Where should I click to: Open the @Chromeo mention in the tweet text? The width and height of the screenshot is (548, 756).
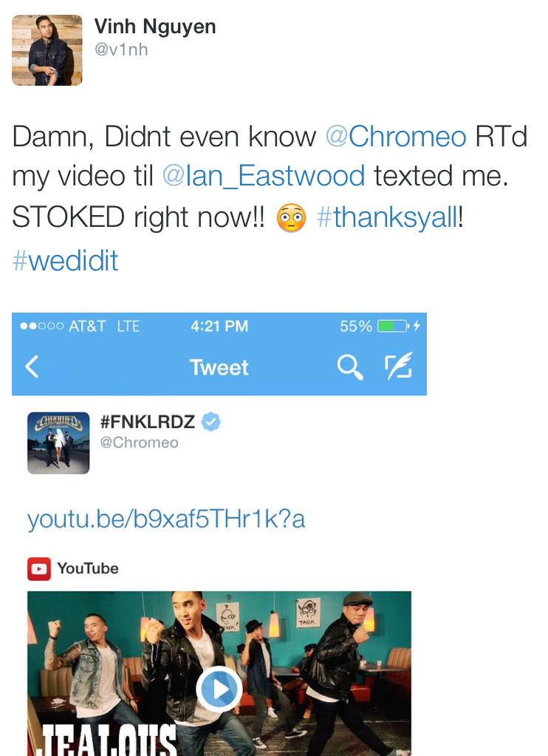396,137
